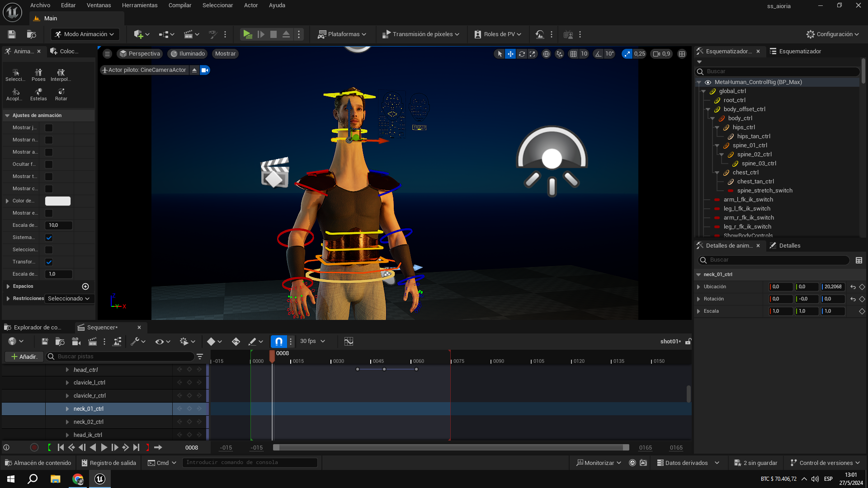Image resolution: width=868 pixels, height=488 pixels.
Task: Click the save level disk icon
Action: (12, 34)
